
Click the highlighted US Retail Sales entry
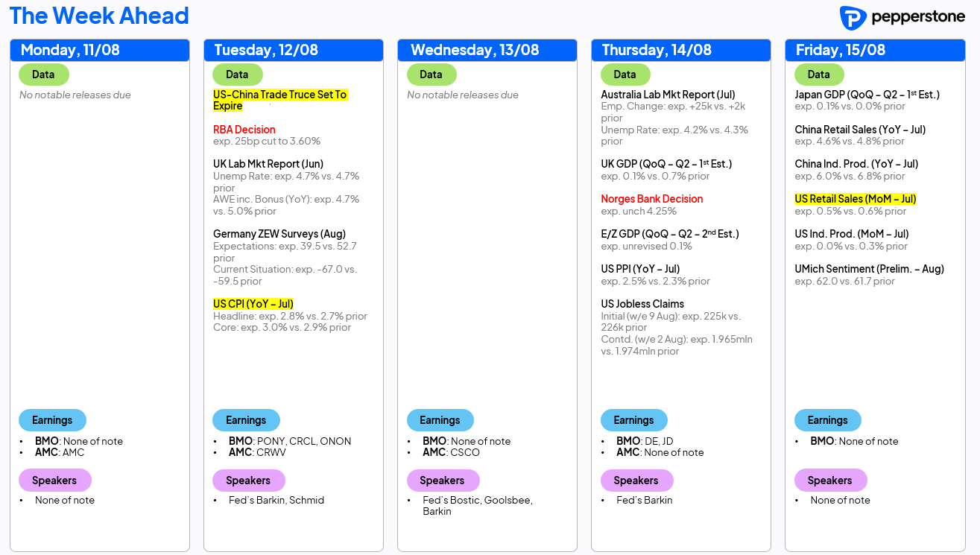point(856,199)
